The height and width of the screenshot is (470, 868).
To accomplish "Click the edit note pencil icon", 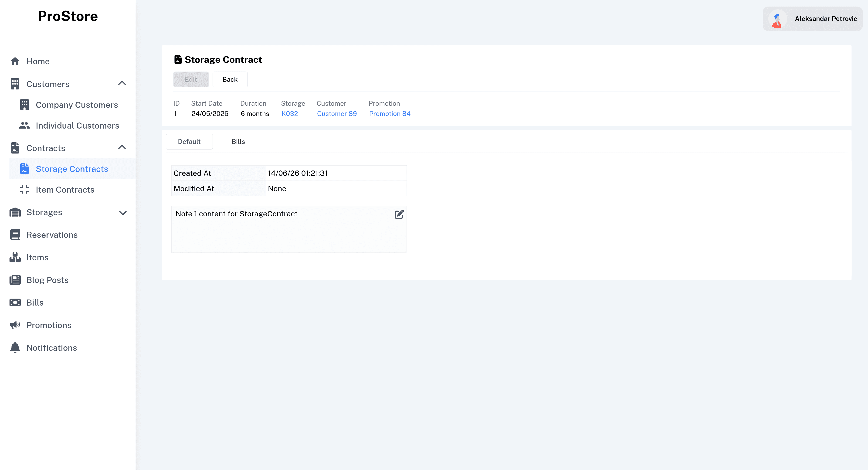I will pos(399,215).
